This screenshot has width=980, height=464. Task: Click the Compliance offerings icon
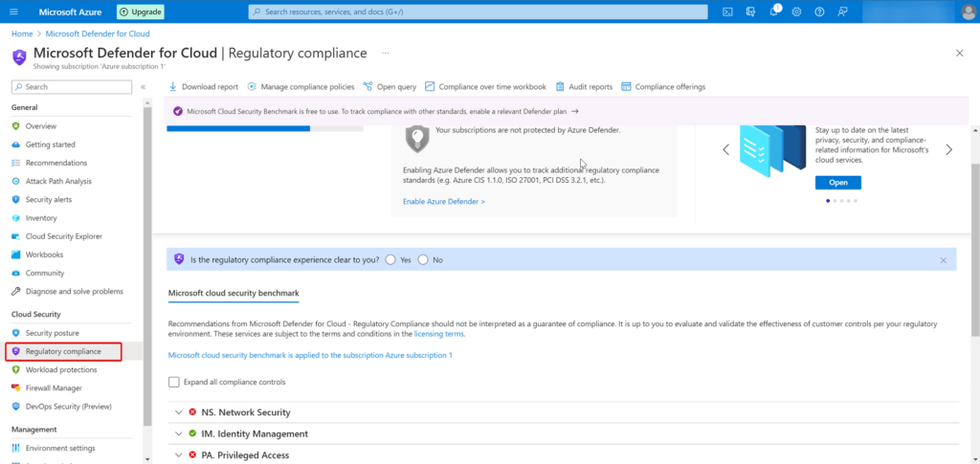point(626,87)
